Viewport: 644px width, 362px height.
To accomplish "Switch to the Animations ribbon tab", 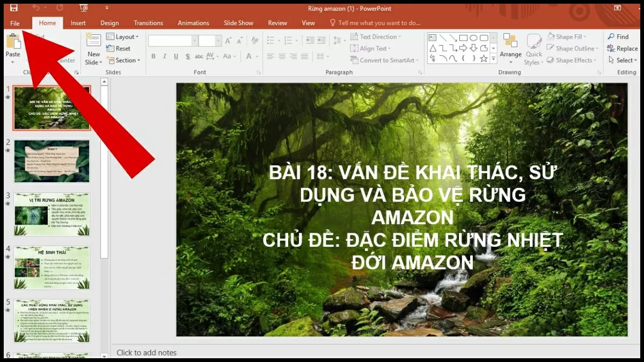I will [193, 23].
